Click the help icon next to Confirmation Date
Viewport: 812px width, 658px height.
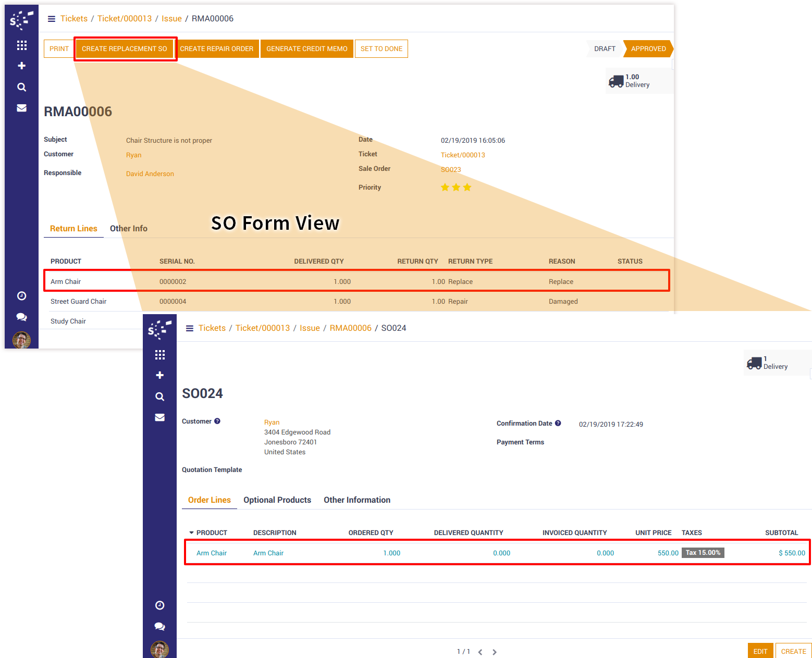click(x=558, y=423)
